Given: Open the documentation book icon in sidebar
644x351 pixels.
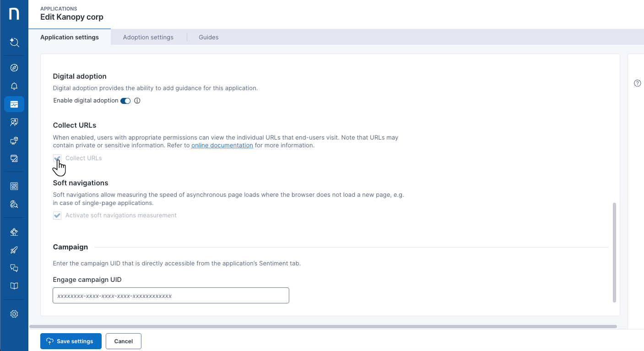Looking at the screenshot, I should pos(14,286).
